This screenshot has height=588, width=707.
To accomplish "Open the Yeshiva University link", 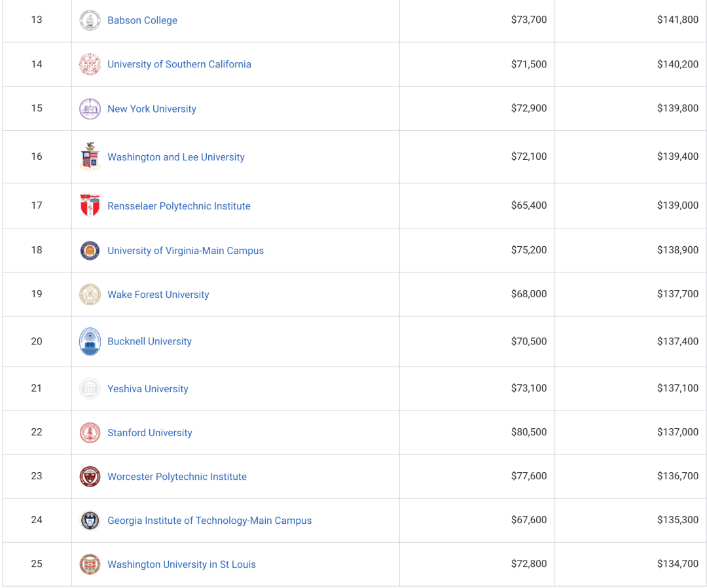I will (x=147, y=389).
